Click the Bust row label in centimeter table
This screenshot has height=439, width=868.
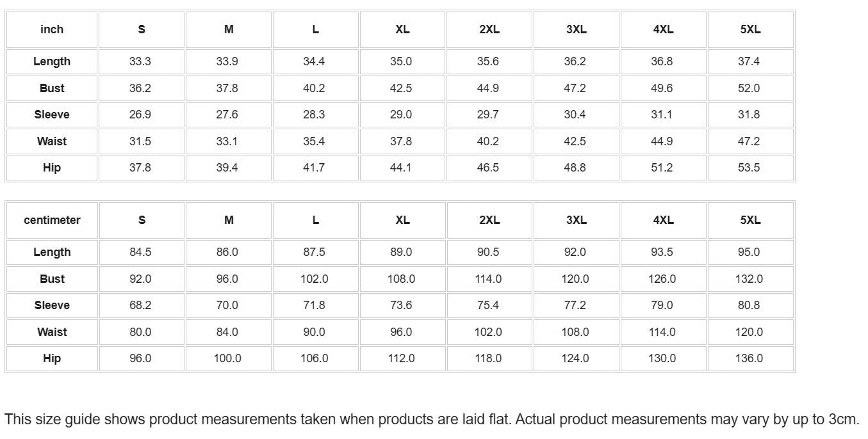52,279
